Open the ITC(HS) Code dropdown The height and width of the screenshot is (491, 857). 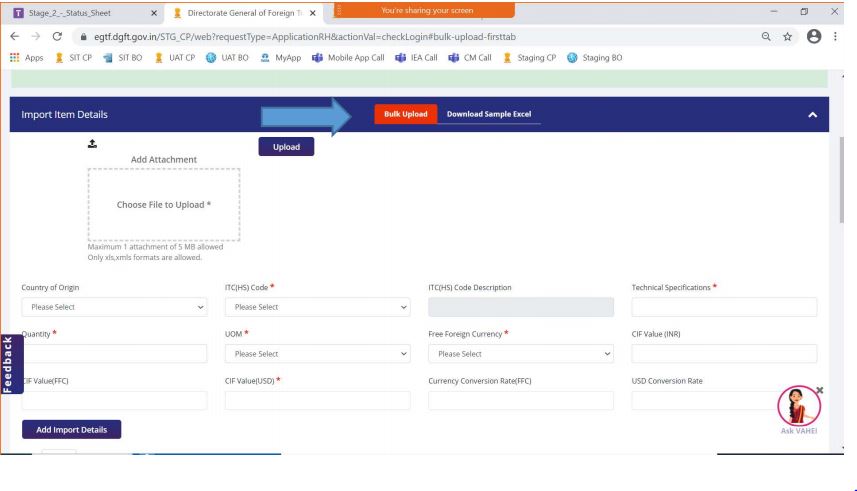point(318,307)
